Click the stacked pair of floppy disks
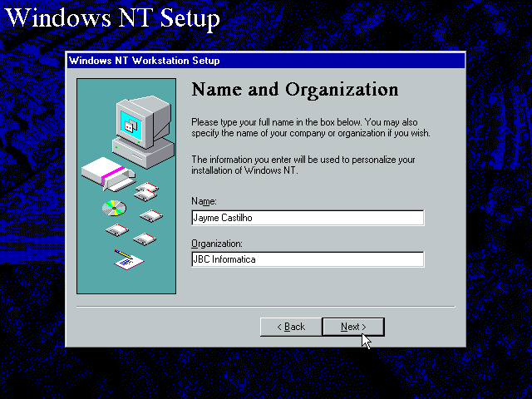 (x=147, y=192)
